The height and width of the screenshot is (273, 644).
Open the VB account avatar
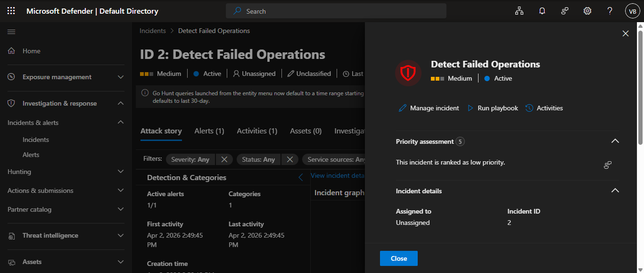point(632,11)
